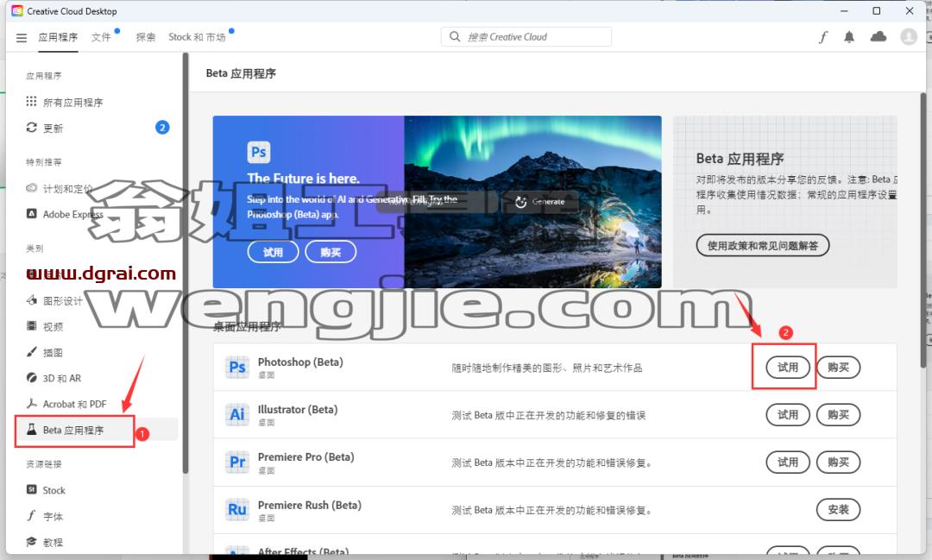This screenshot has height=560, width=932.
Task: Click the sidebar vertical scrollbar
Action: coord(186,265)
